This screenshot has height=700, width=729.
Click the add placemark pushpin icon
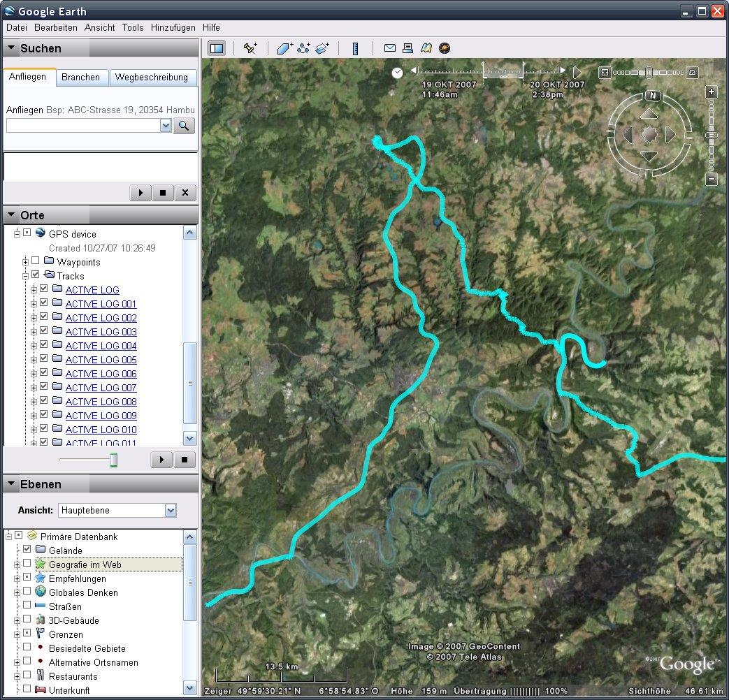coord(250,48)
